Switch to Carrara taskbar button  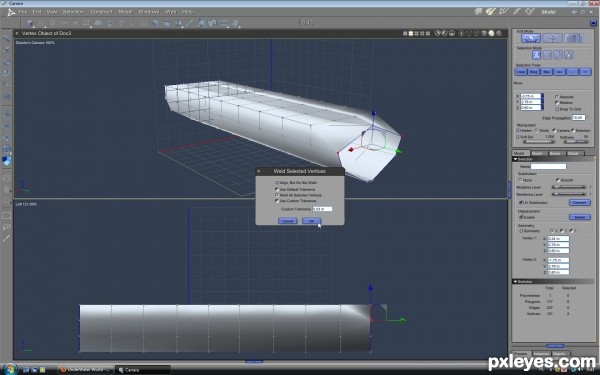[x=142, y=370]
